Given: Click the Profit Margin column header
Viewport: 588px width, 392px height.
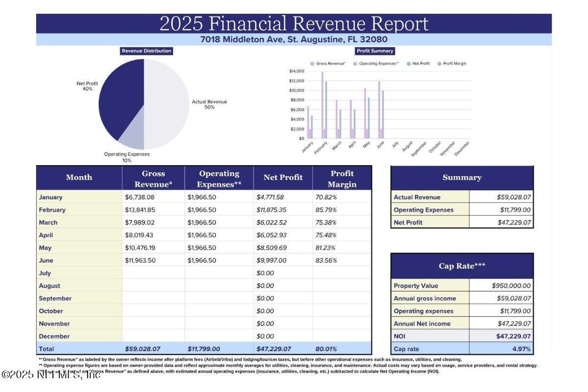Looking at the screenshot, I should coord(342,179).
